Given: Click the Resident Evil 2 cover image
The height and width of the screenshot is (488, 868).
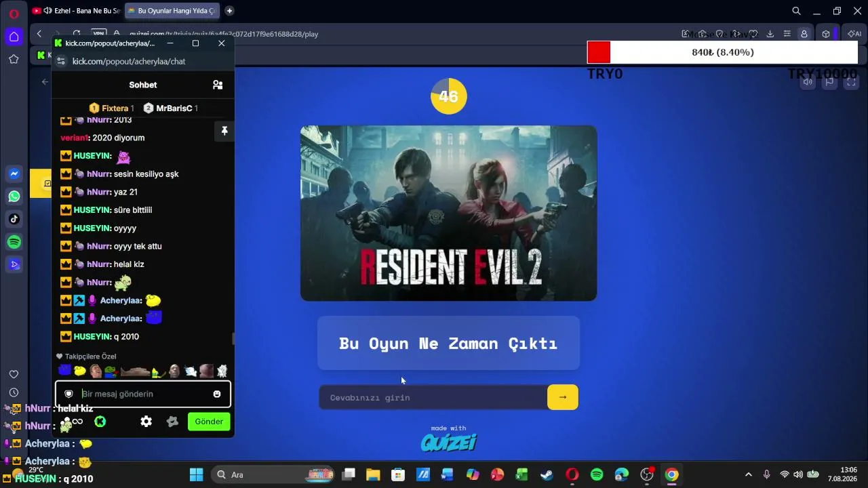Looking at the screenshot, I should pos(449,213).
